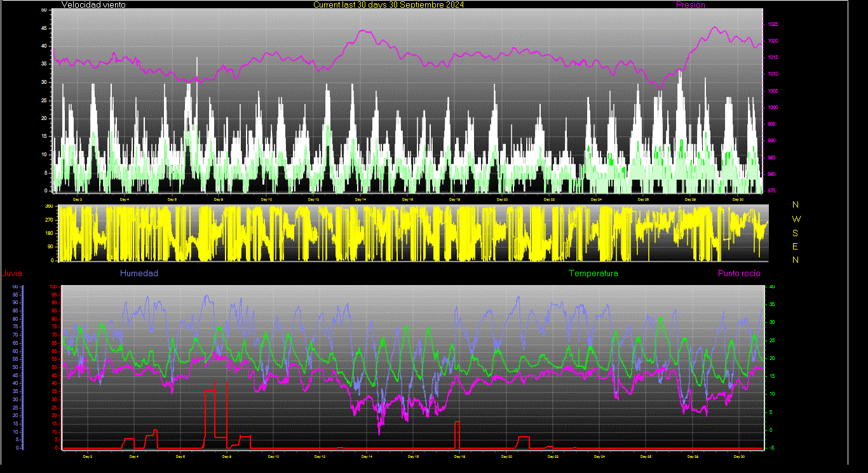This screenshot has height=473, width=868.
Task: Click the 1010 pressure axis value
Action: 773,74
